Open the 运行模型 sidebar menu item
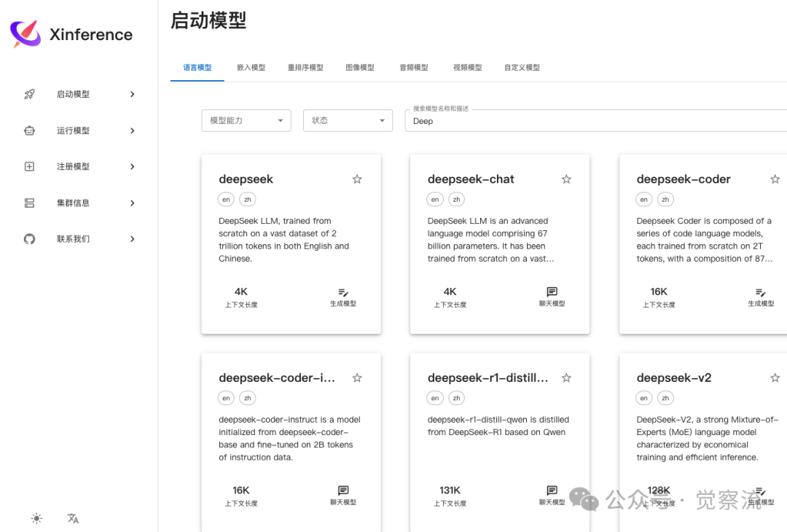 point(79,130)
